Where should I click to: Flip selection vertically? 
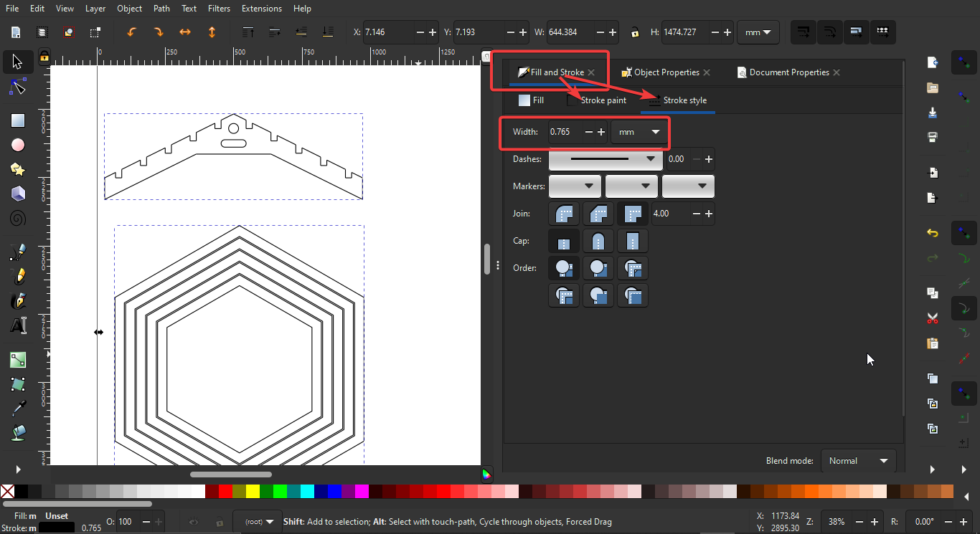[x=212, y=32]
